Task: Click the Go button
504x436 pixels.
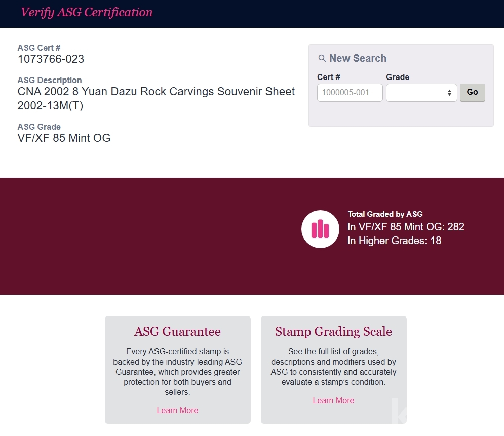Action: [x=472, y=92]
